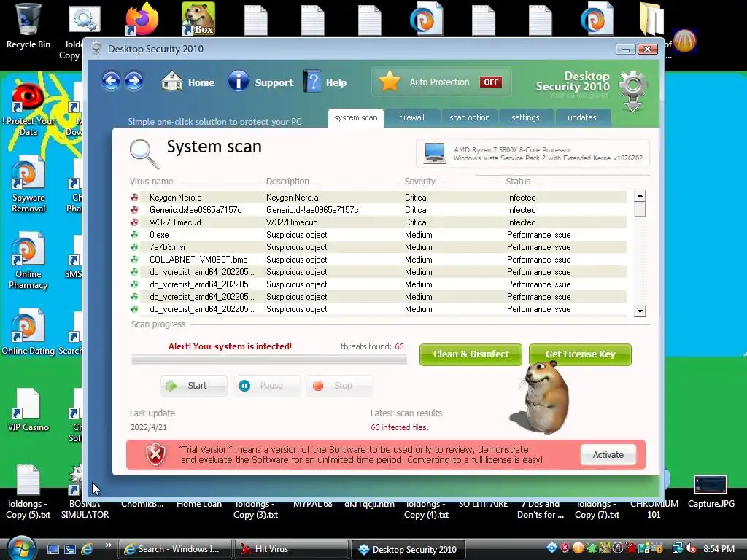Toggle Auto Protection OFF switch
Screen dimensions: 747x560
pyautogui.click(x=491, y=82)
